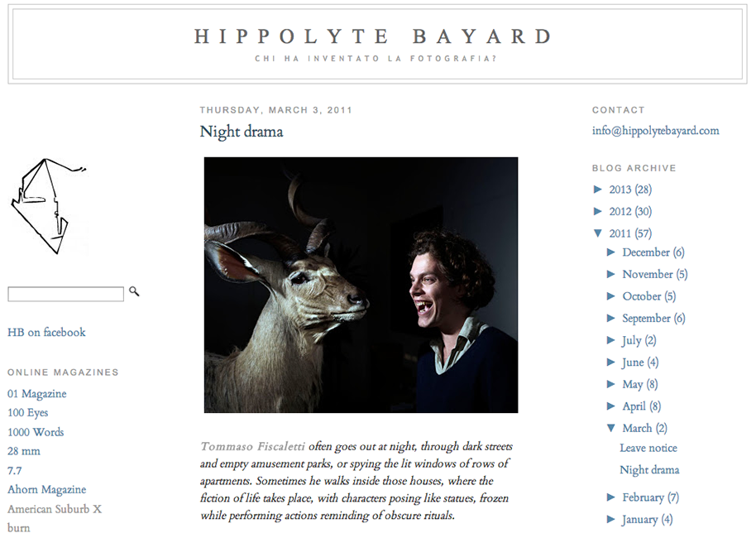Click the abstract line-drawing logo image
The height and width of the screenshot is (538, 756).
[49, 206]
